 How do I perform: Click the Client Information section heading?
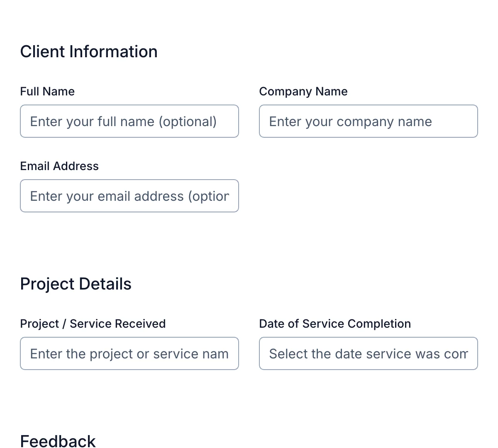(89, 51)
